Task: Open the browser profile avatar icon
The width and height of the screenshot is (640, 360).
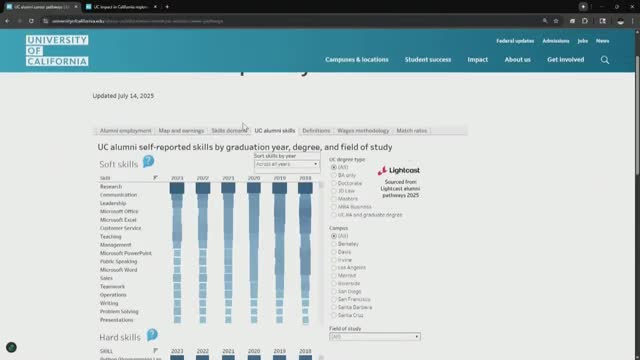Action: point(620,21)
